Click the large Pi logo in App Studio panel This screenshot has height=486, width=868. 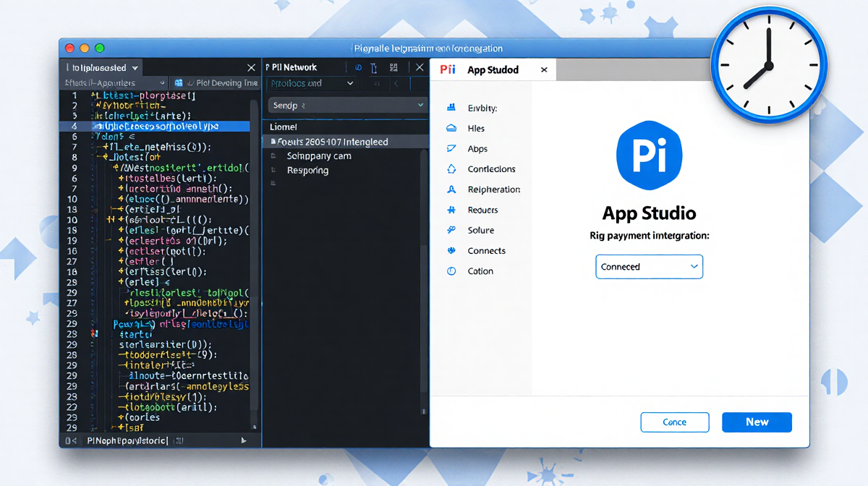point(649,155)
